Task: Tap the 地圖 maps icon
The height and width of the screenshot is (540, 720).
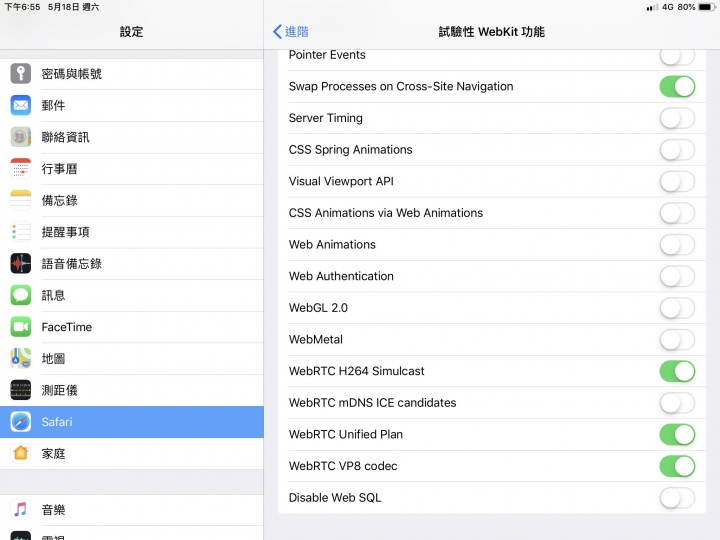Action: pos(21,359)
